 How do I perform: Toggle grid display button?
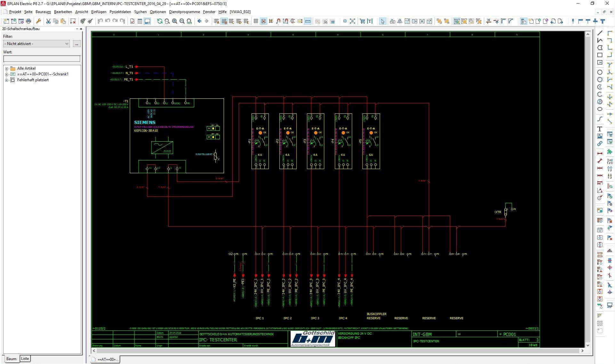coord(256,21)
